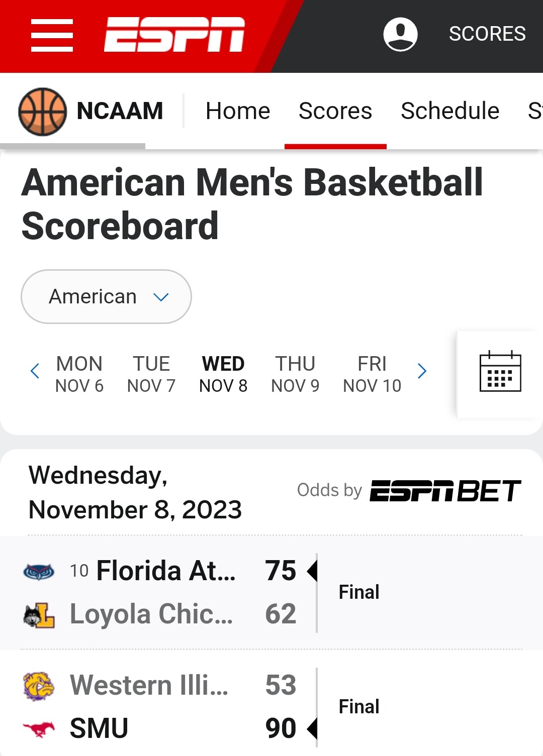Select the Scores tab
Image resolution: width=543 pixels, height=756 pixels.
click(x=335, y=111)
